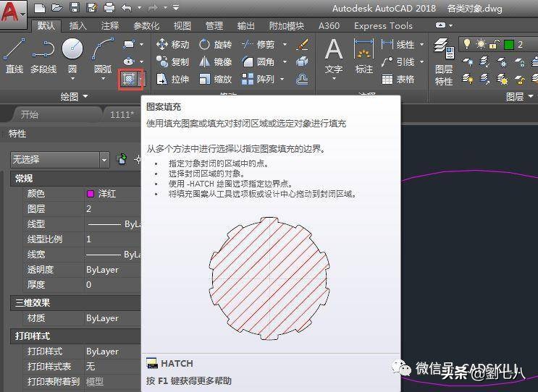538x392 pixels.
Task: Open the 阵列 dropdown arrow
Action: [282, 79]
